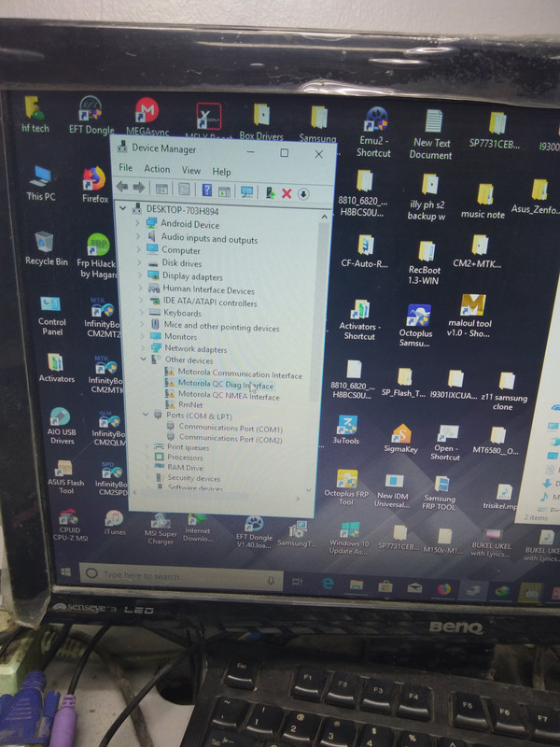
Task: Click the iTunes desktop icon
Action: coord(114,522)
